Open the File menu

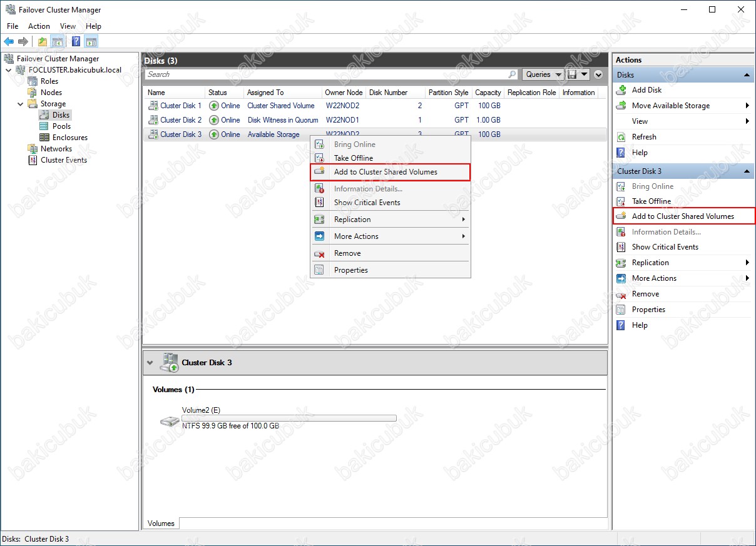point(13,26)
